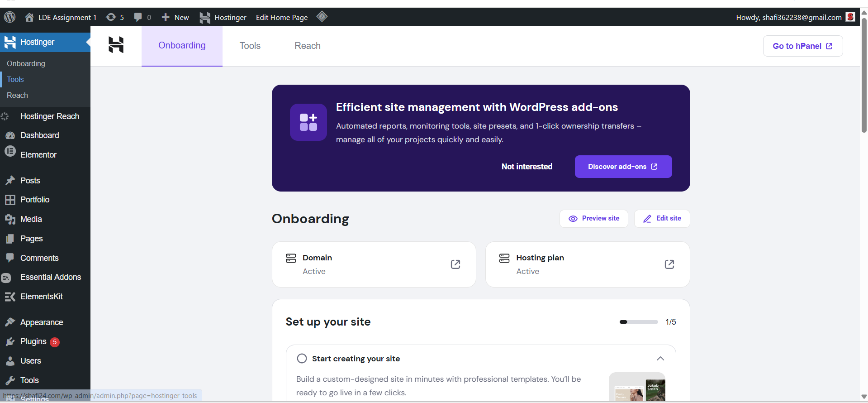Click the user avatar next to Howdy
Screen dimensions: 868x403
tap(850, 17)
